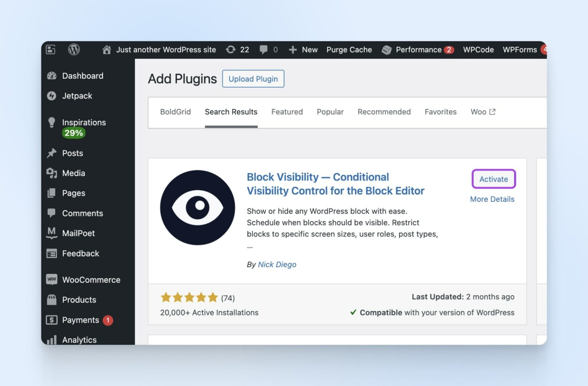Viewport: 588px width, 386px height.
Task: Select the Jetpack sidebar icon
Action: (x=51, y=96)
